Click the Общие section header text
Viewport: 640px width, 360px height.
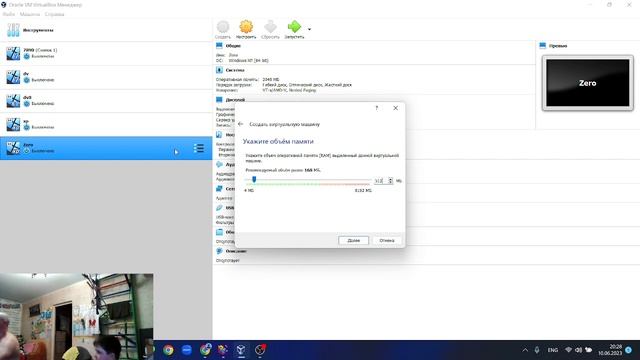[233, 46]
